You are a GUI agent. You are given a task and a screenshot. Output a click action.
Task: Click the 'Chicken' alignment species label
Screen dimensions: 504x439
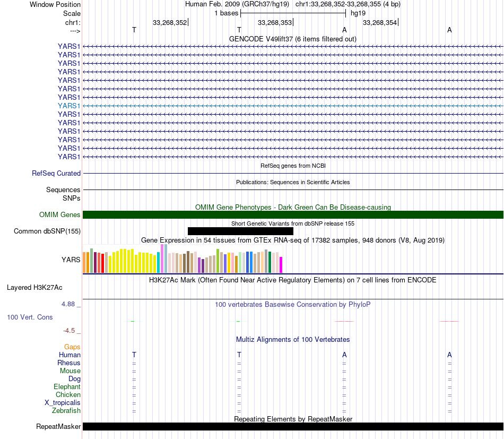click(68, 394)
